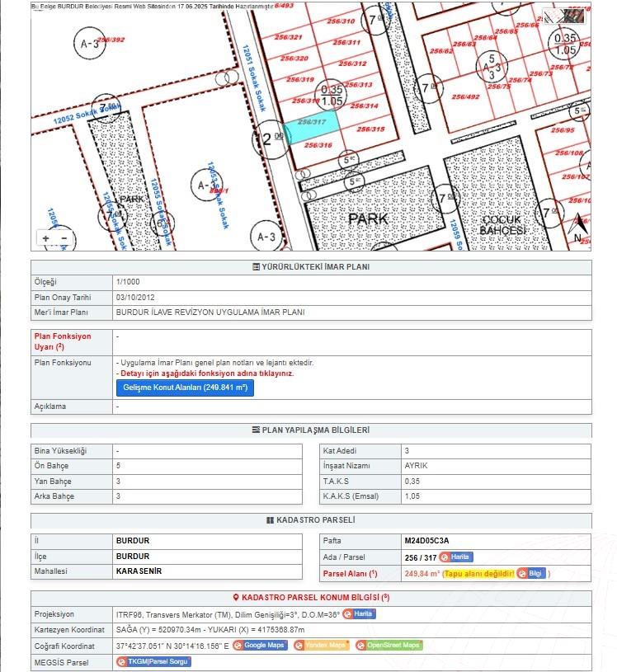Viewport: 617px width, 672px height.
Task: Select the scale value 1/1000
Action: pos(128,281)
